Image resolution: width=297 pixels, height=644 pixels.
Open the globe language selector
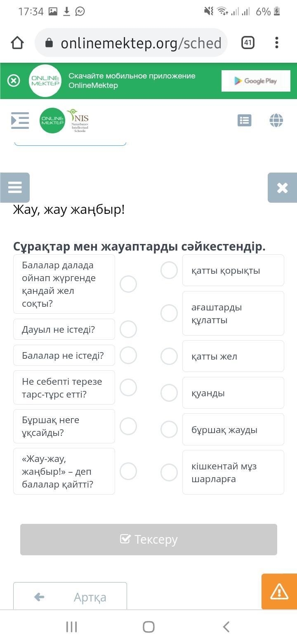point(276,121)
